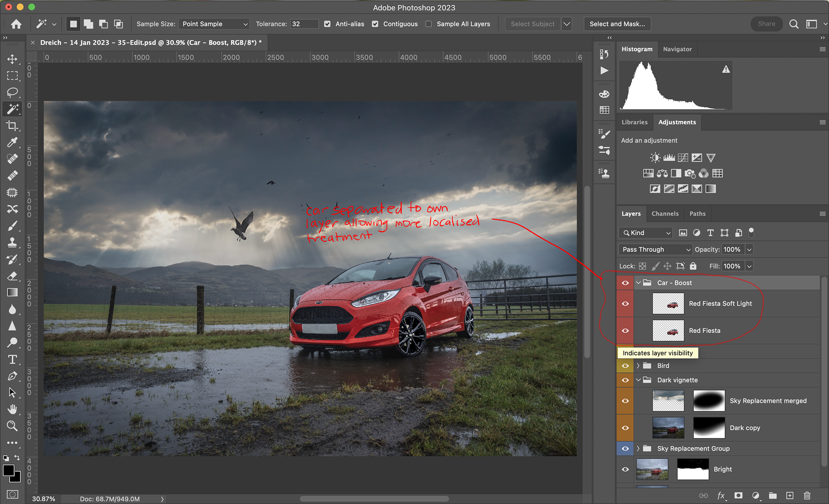Open the Search magnifier icon
This screenshot has height=504, width=829.
click(794, 24)
